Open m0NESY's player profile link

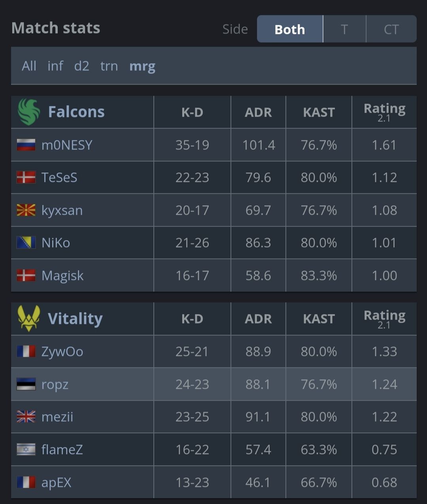[x=67, y=145]
